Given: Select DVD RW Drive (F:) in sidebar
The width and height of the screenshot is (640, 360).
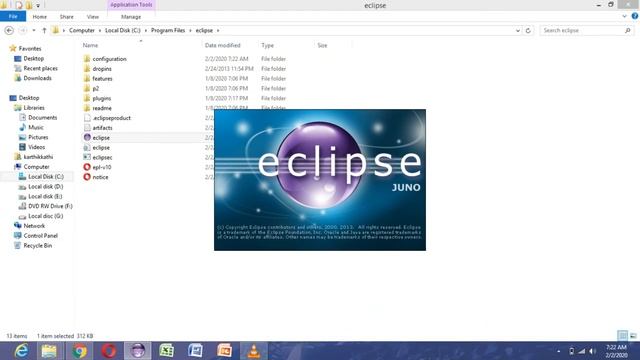Looking at the screenshot, I should point(50,206).
